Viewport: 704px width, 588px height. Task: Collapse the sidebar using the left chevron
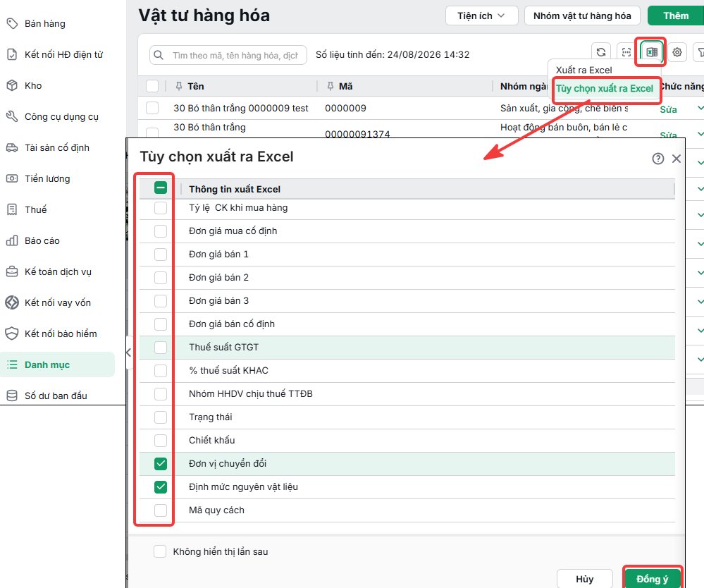click(128, 353)
